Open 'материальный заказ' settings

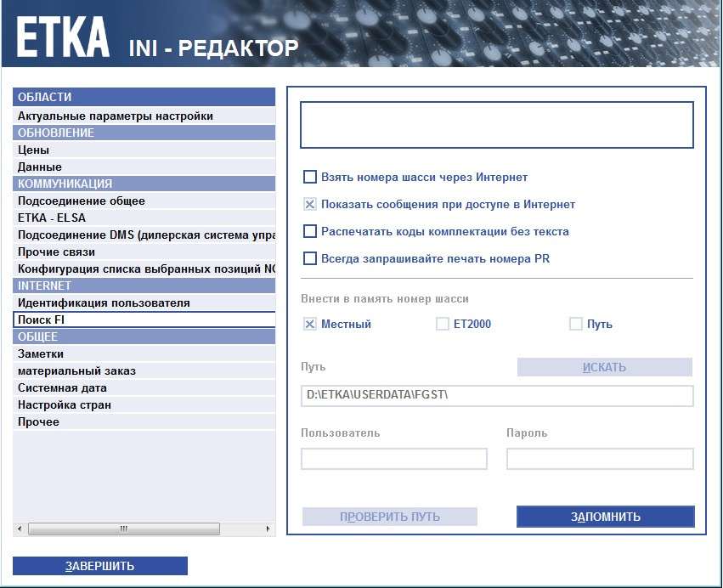coord(144,370)
